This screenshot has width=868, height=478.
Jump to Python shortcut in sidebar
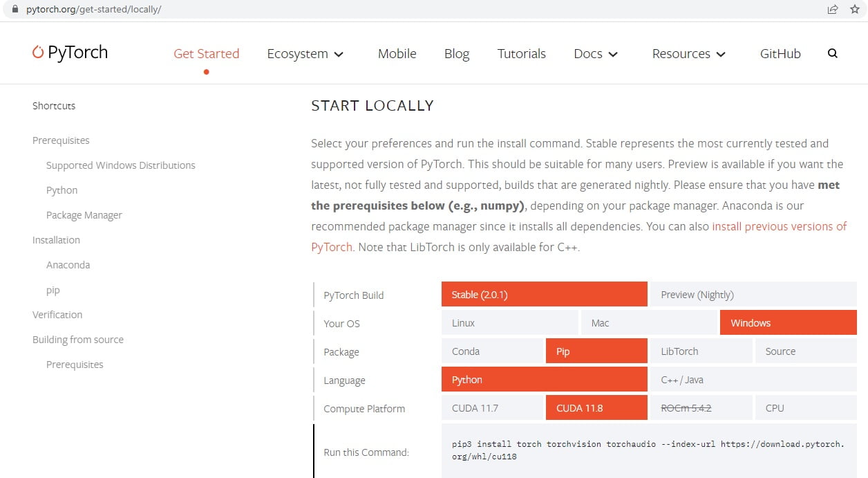(x=62, y=190)
